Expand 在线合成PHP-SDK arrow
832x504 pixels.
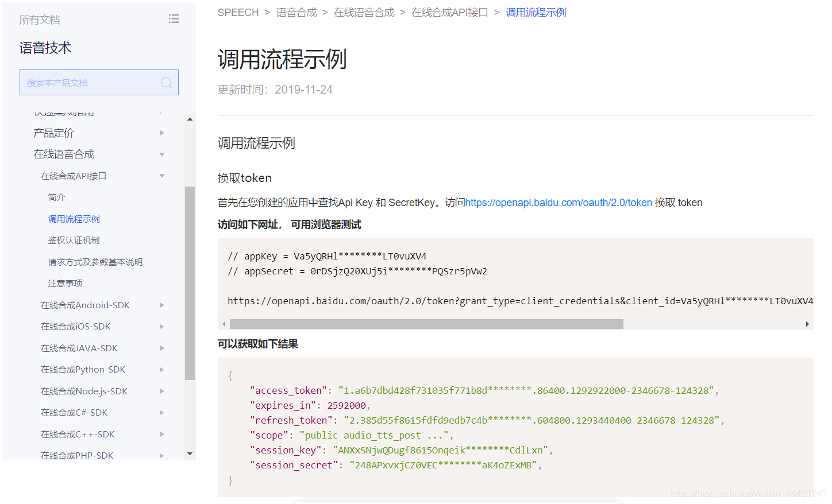coord(162,456)
